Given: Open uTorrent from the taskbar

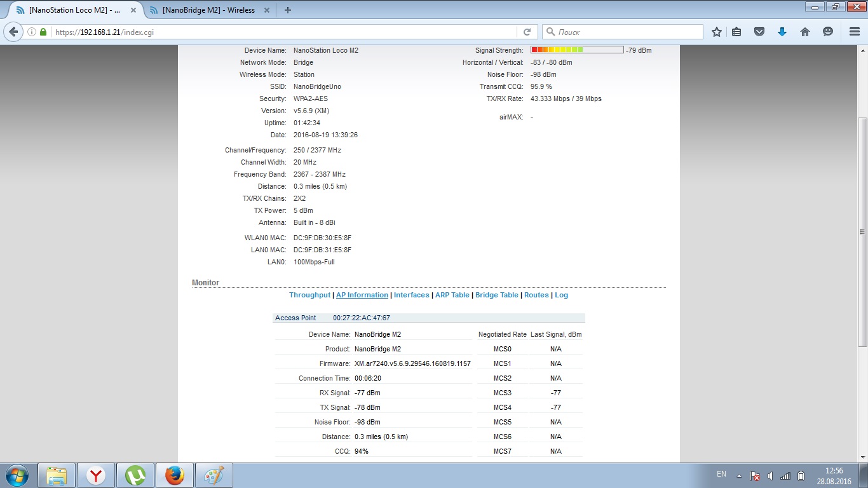Looking at the screenshot, I should click(135, 475).
